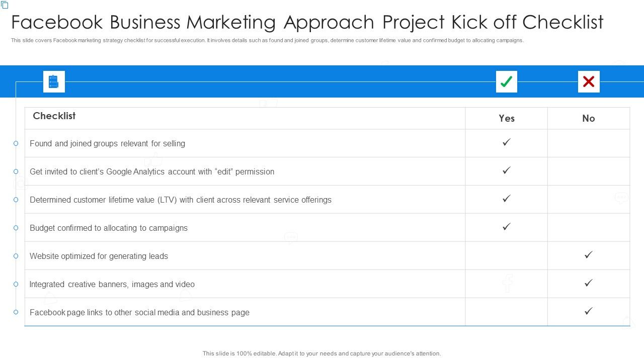
Task: Select 'Website optimized for generating leads'
Action: point(99,256)
